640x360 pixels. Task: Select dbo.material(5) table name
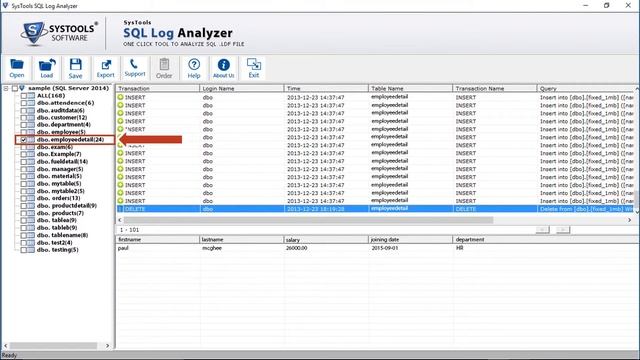pos(59,176)
